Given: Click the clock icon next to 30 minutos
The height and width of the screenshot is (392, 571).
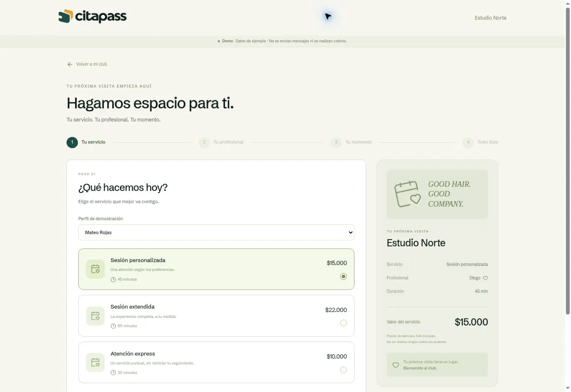Looking at the screenshot, I should [113, 373].
